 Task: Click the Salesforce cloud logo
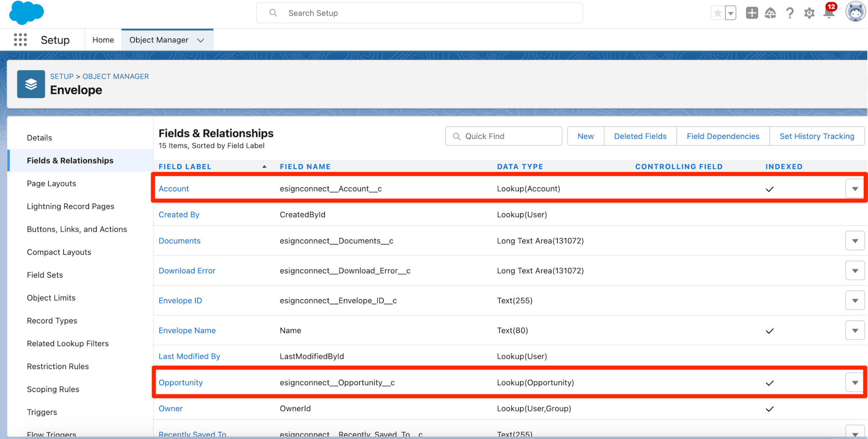(26, 12)
